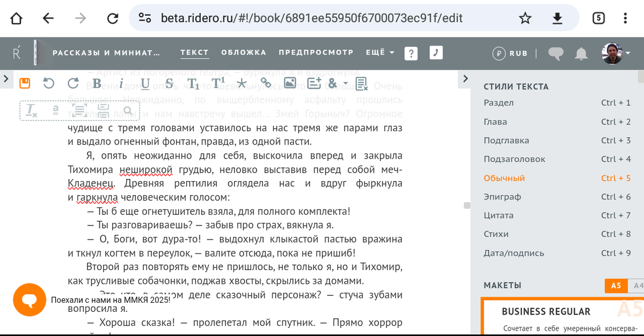Open the notifications bell
Image resolution: width=644 pixels, height=336 pixels.
point(581,53)
